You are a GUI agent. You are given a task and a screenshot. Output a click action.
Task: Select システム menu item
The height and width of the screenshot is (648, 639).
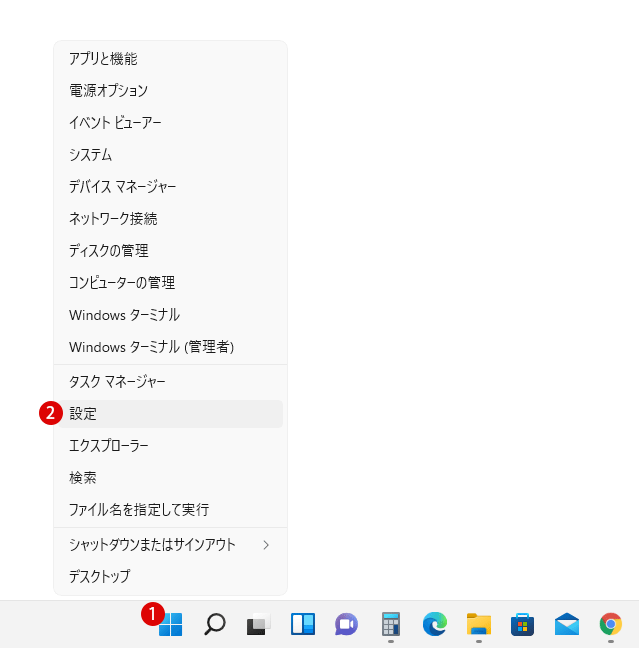(170, 155)
